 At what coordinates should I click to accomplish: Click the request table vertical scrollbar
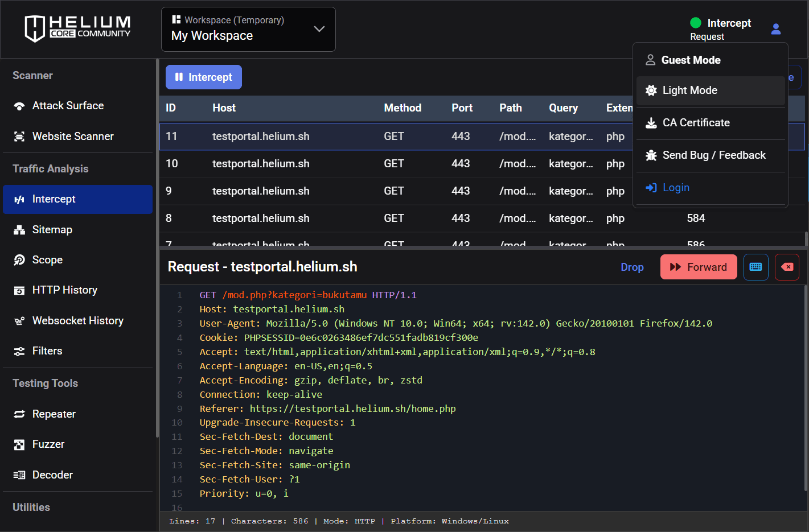point(806,238)
